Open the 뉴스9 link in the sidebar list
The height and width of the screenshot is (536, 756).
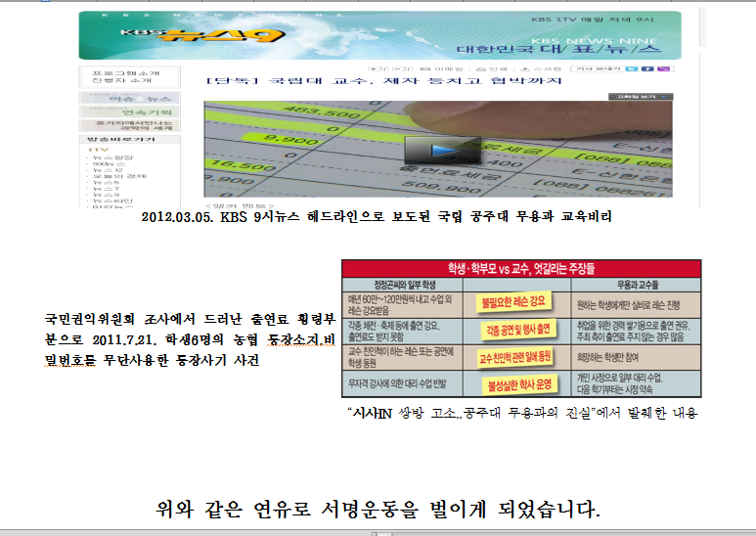[x=106, y=195]
